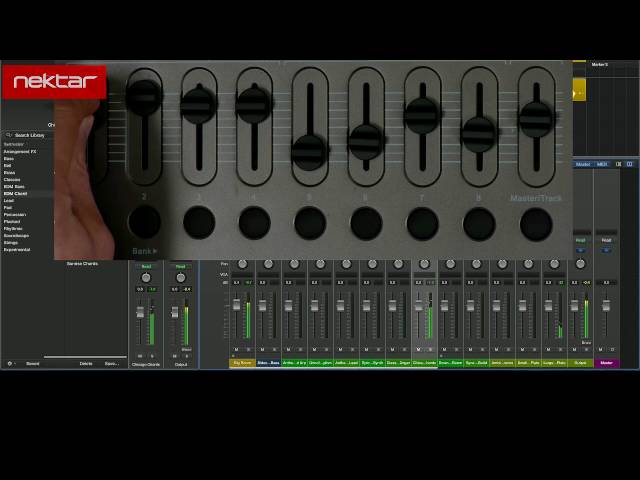
Task: Open Read automation mode on Master channel strip
Action: pos(607,240)
